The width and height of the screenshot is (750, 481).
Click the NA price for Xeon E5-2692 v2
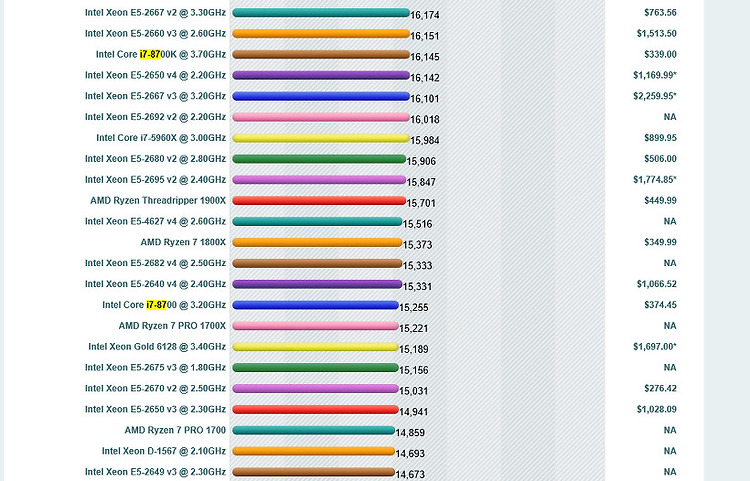click(670, 117)
